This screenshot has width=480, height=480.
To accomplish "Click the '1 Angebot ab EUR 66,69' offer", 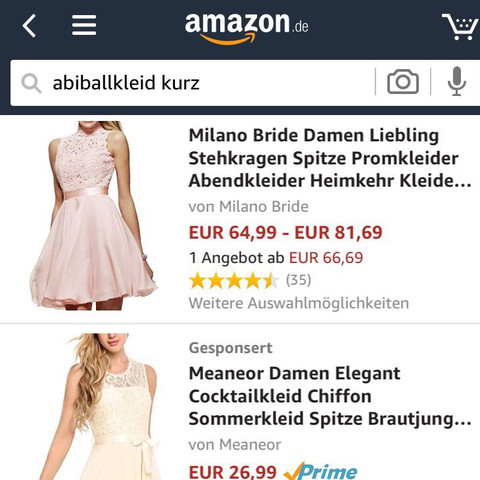I will click(x=276, y=258).
